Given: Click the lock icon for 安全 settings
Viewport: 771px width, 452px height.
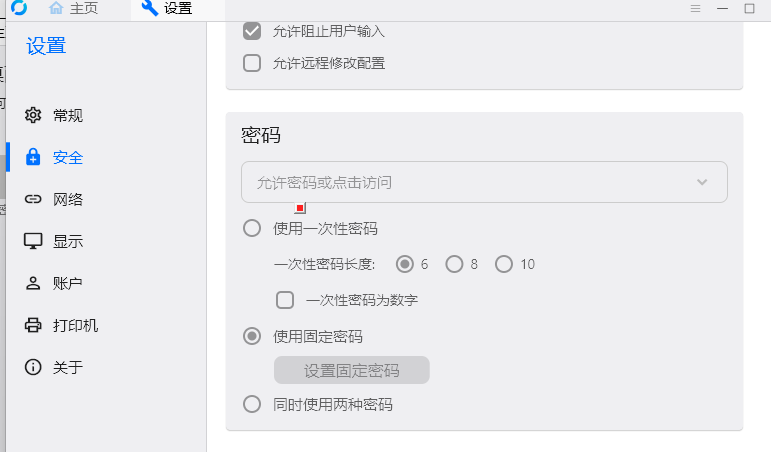Looking at the screenshot, I should tap(33, 157).
